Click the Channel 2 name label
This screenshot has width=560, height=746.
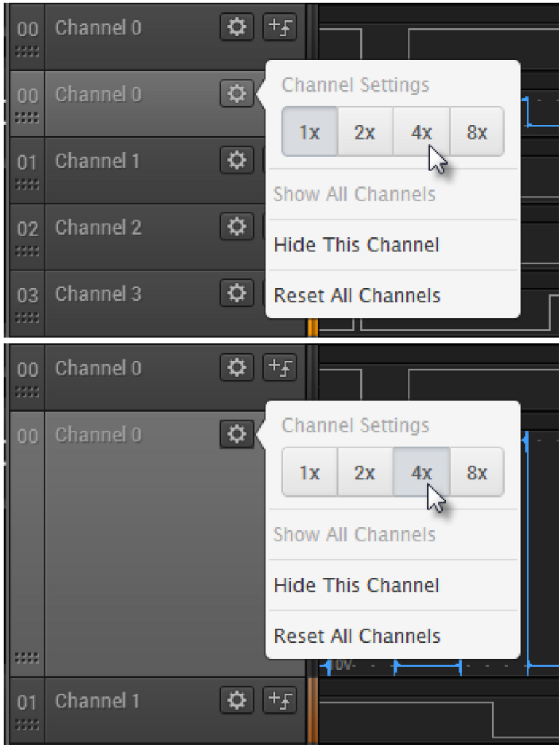(x=98, y=227)
